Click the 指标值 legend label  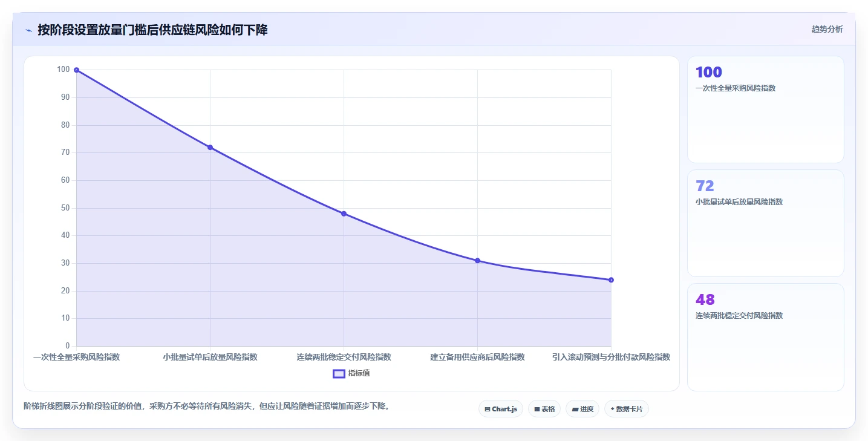(x=359, y=374)
